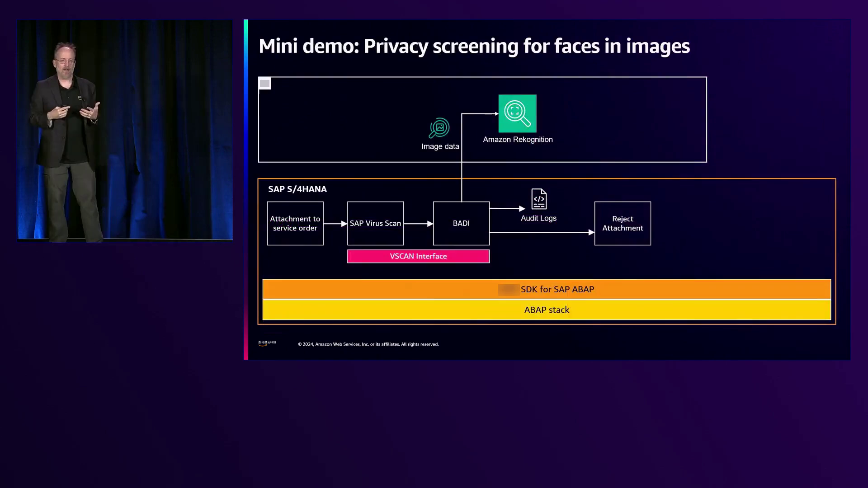Viewport: 868px width, 488px height.
Task: Click the orange SDK for SAP ABAP bar
Action: (x=547, y=289)
